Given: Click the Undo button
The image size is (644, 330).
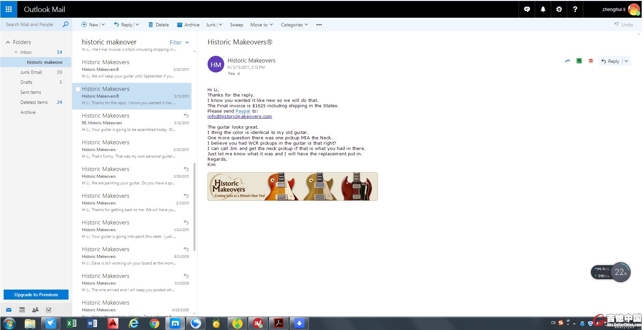Looking at the screenshot, I should point(624,25).
